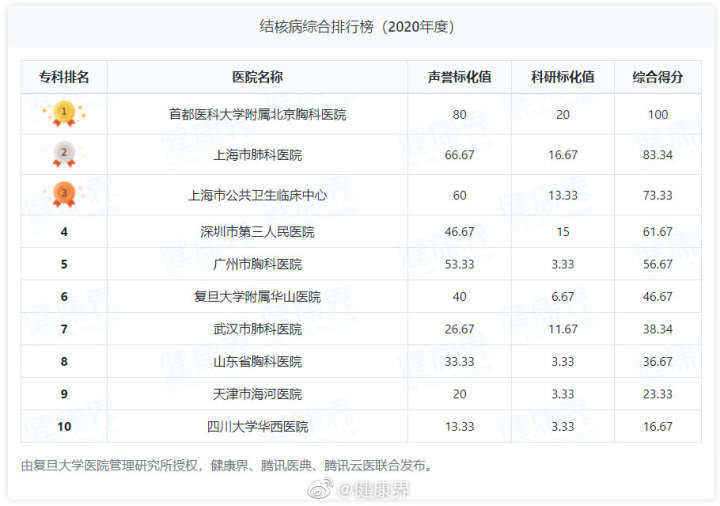Select 上海市肺科医院 hospital name
Viewport: 720px width, 506px height.
click(257, 155)
